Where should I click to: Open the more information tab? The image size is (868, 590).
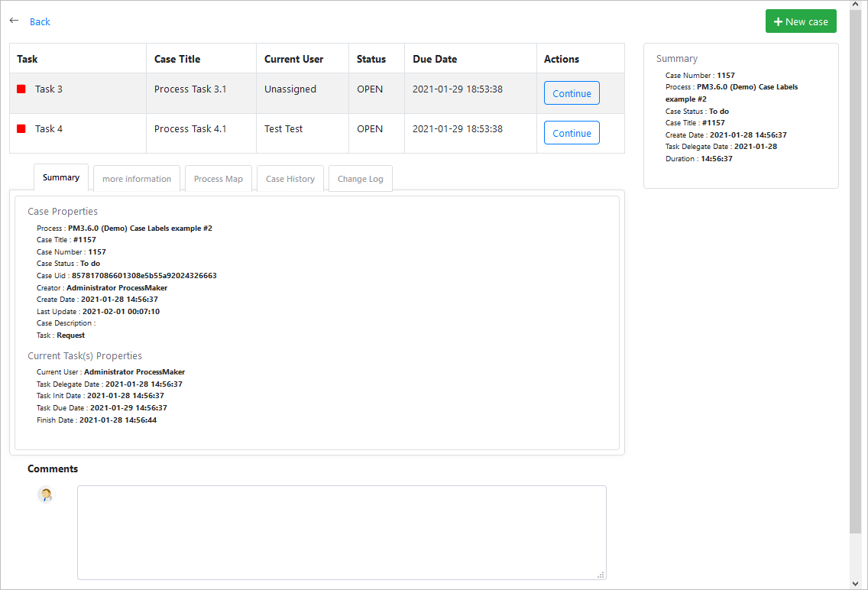coord(137,179)
